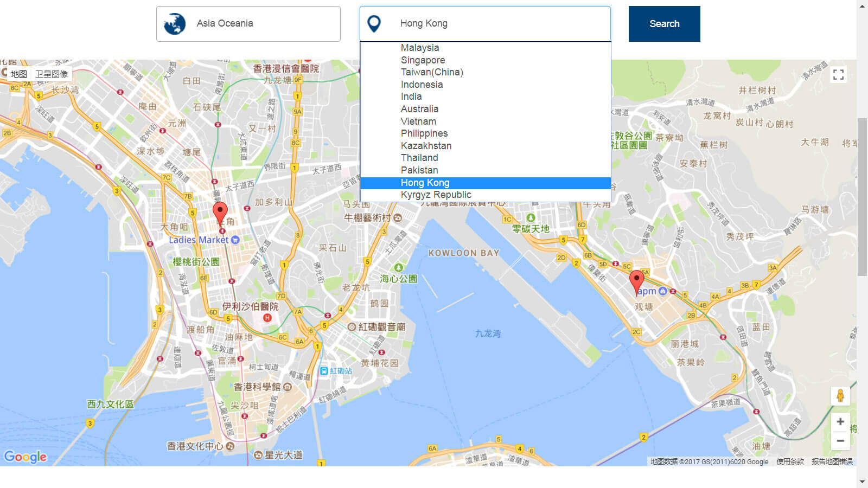Click the 星光大道 attraction icon

[258, 455]
